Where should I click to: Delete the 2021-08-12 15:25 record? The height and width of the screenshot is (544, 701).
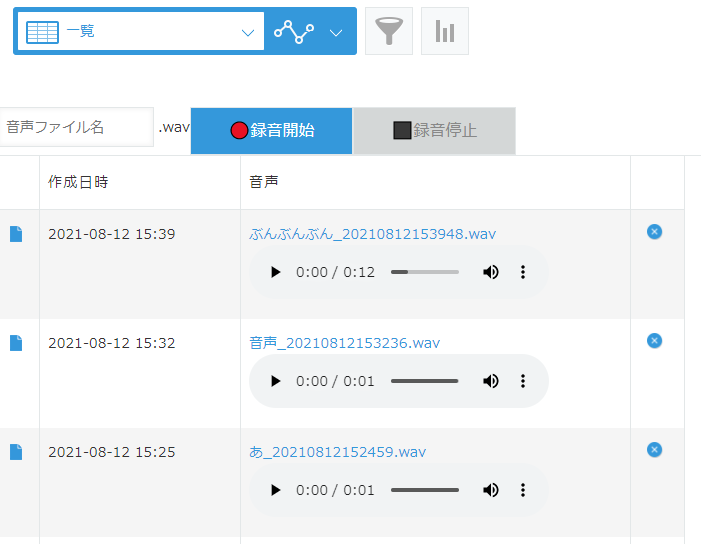655,450
